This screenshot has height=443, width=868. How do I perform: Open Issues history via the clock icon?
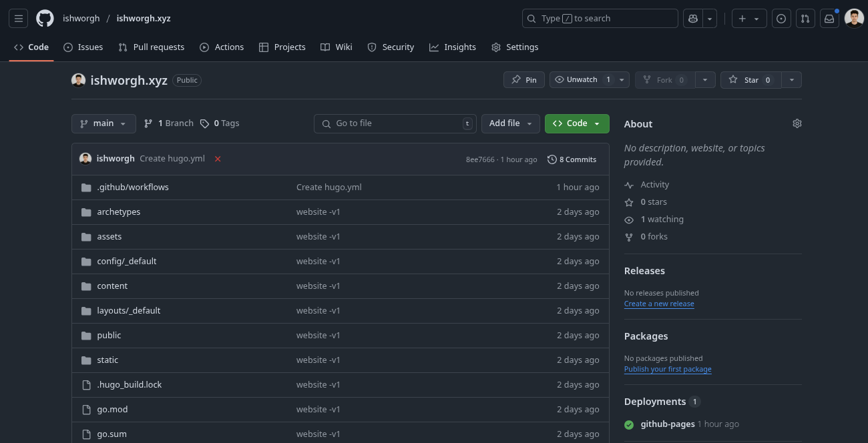[781, 18]
